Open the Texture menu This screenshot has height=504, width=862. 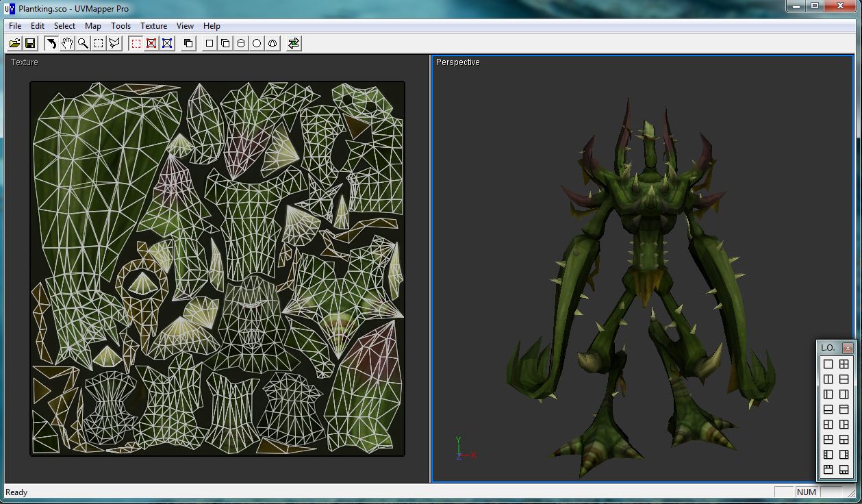point(153,25)
